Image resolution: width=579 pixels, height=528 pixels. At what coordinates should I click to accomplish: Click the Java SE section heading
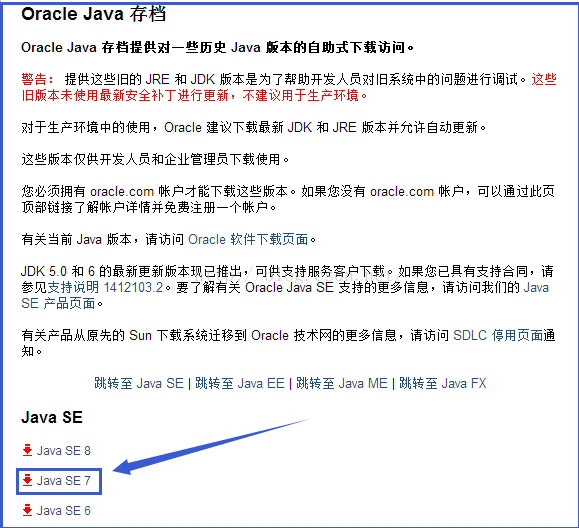coord(52,417)
